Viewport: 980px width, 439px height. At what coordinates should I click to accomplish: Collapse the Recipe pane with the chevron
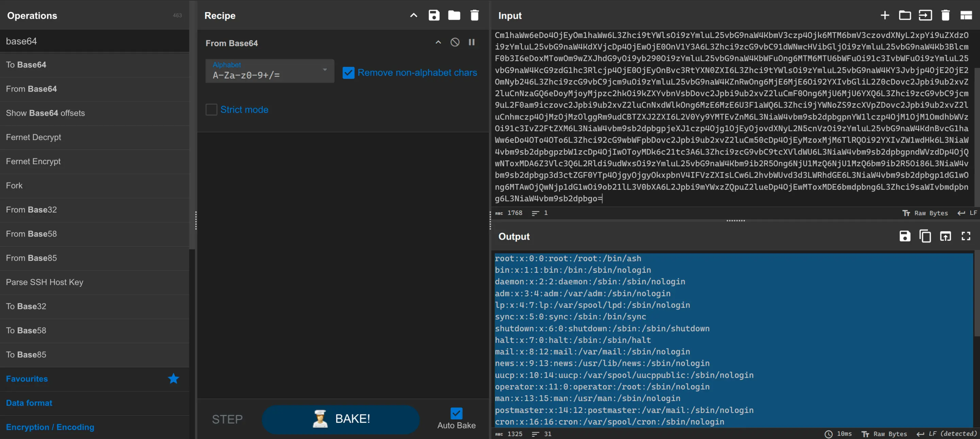tap(413, 15)
